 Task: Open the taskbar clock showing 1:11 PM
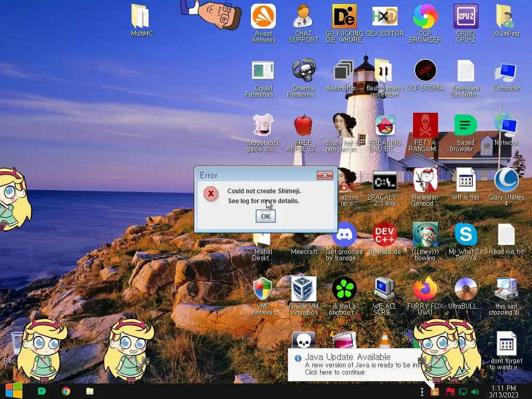click(x=503, y=391)
